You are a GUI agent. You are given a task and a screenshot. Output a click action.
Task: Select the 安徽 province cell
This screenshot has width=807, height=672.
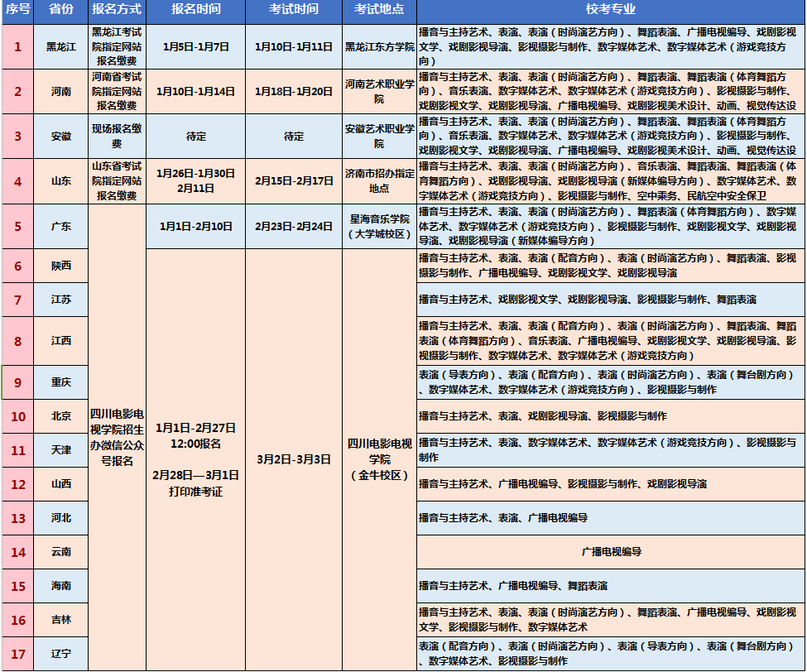pos(60,136)
